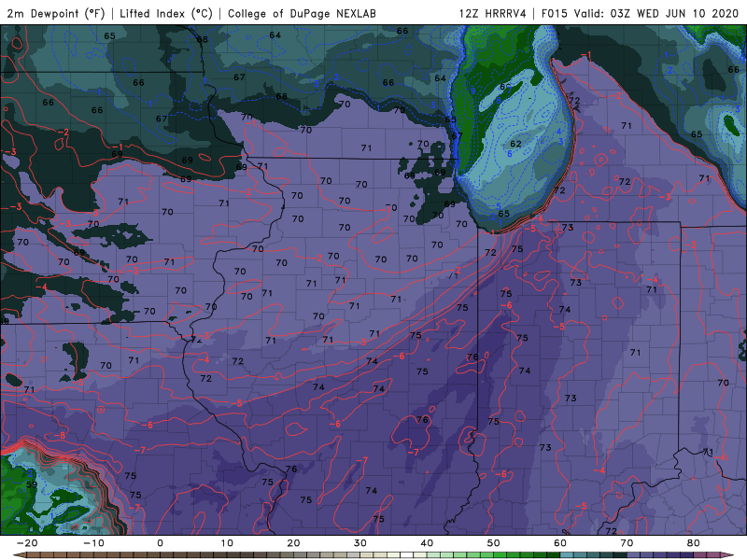Click the 80 label on the color scale

694,543
